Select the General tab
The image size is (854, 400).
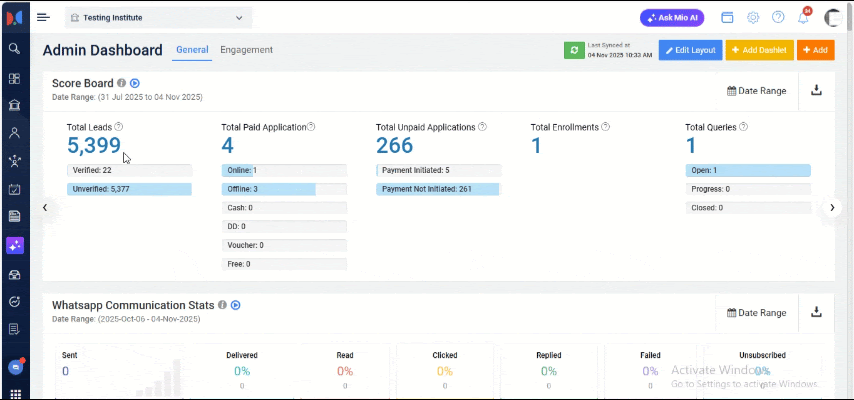tap(191, 50)
